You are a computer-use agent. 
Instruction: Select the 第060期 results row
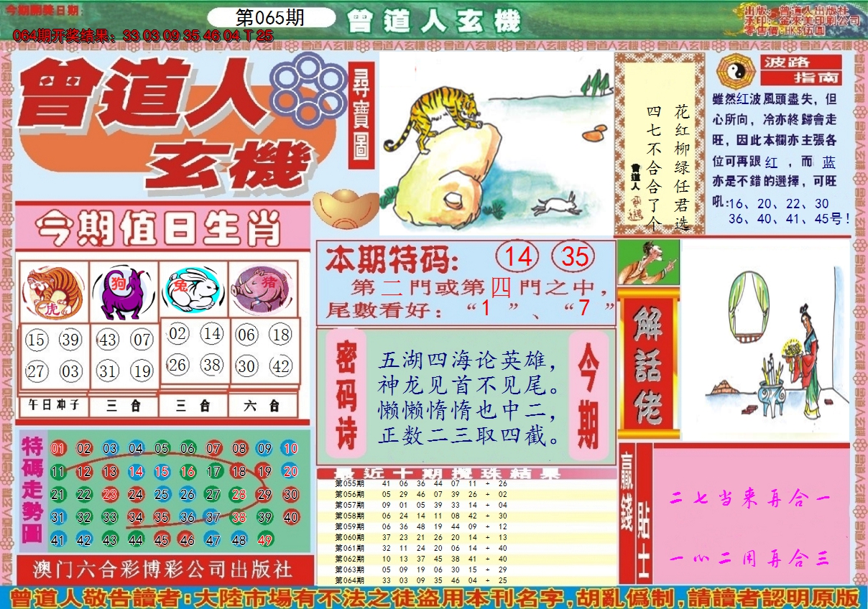(x=467, y=537)
